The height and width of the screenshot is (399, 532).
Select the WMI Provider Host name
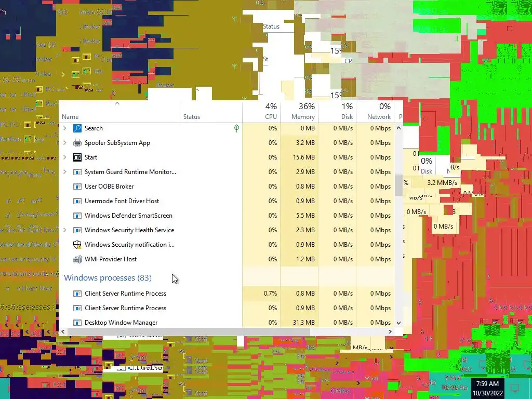[x=111, y=259]
